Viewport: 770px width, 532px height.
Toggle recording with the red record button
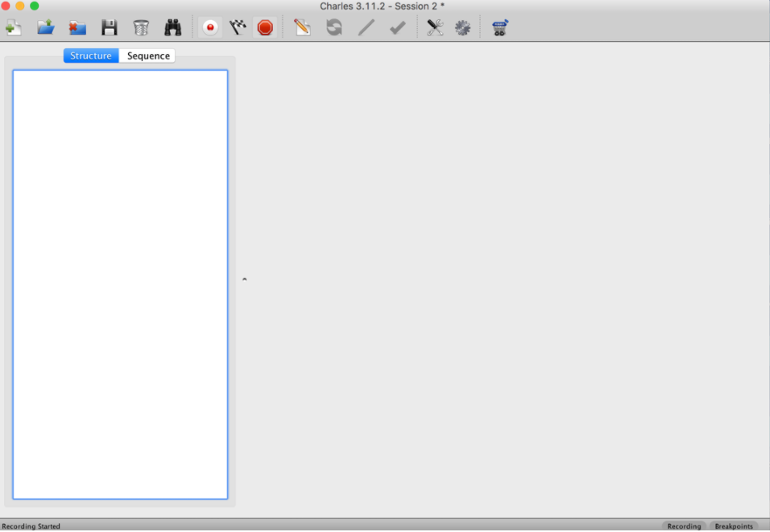(210, 28)
